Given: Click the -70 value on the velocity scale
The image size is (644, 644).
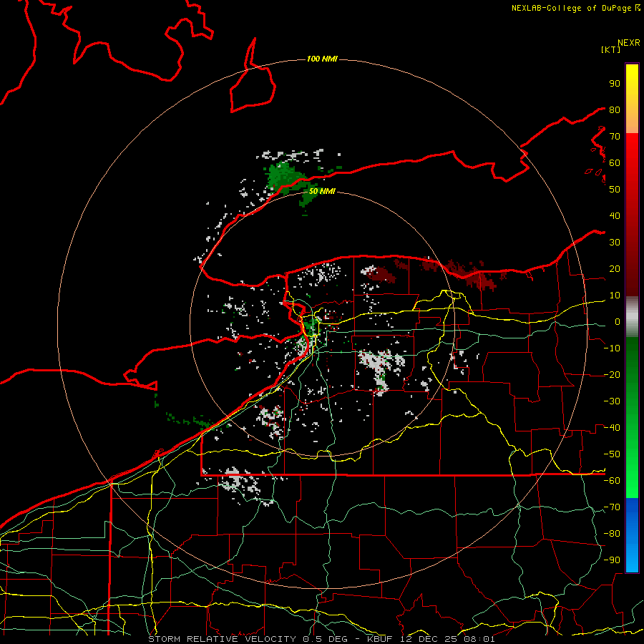Looking at the screenshot, I should coord(612,507).
